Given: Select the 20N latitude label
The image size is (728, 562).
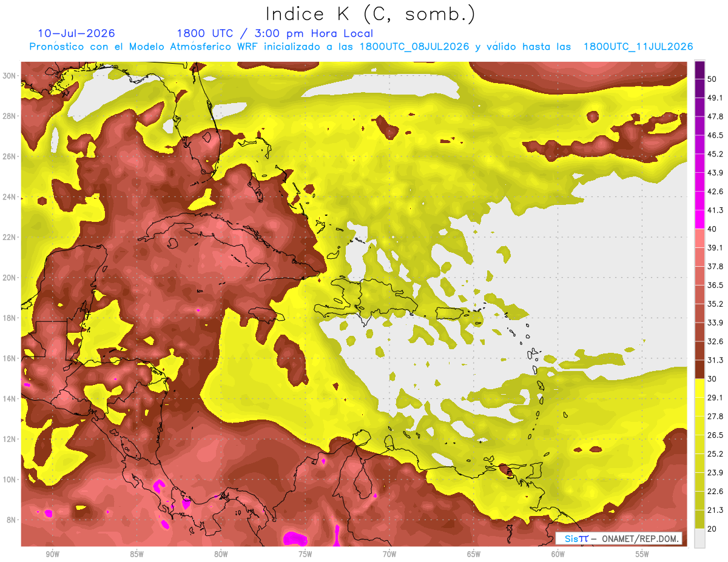Looking at the screenshot, I should [x=10, y=278].
